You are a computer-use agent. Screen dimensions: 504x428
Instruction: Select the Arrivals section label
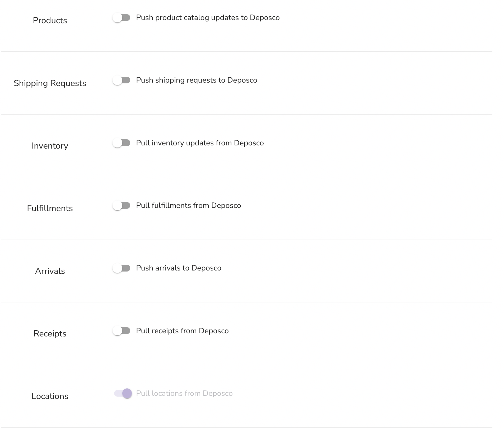[x=50, y=271]
